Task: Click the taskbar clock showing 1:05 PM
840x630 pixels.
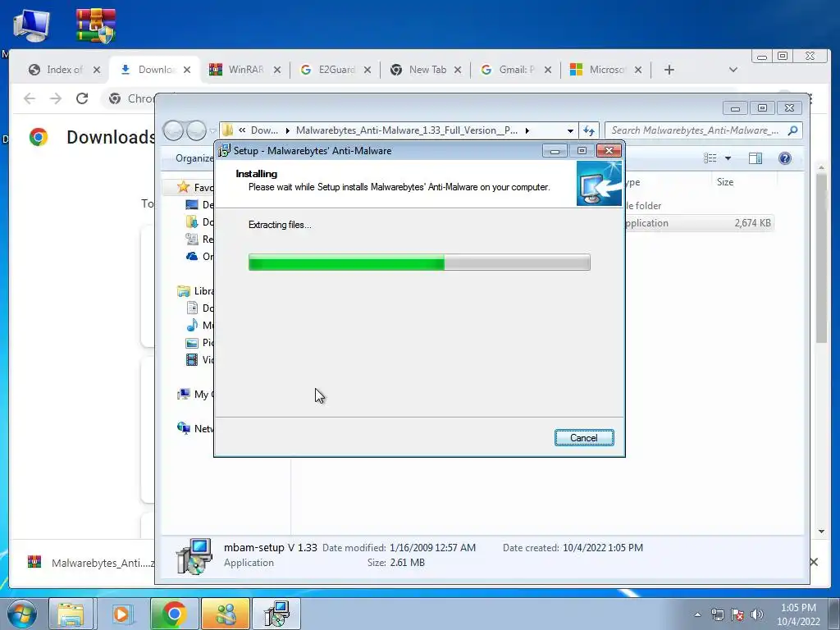Action: pos(798,614)
